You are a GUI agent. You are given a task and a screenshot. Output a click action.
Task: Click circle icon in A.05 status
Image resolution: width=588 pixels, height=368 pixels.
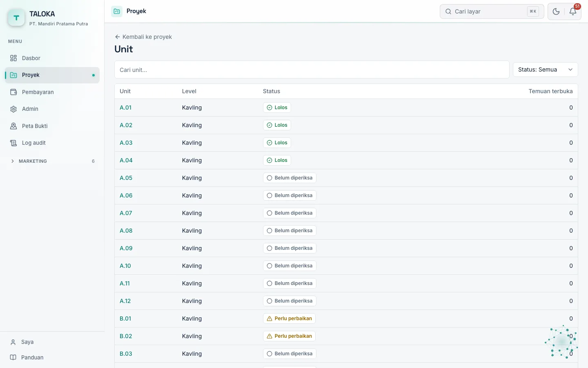tap(269, 178)
